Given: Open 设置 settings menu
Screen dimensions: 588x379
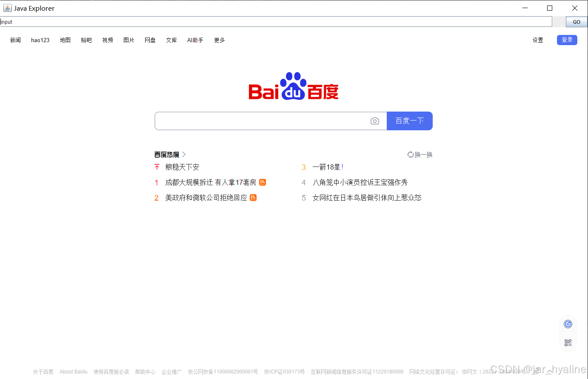Looking at the screenshot, I should click(x=538, y=40).
